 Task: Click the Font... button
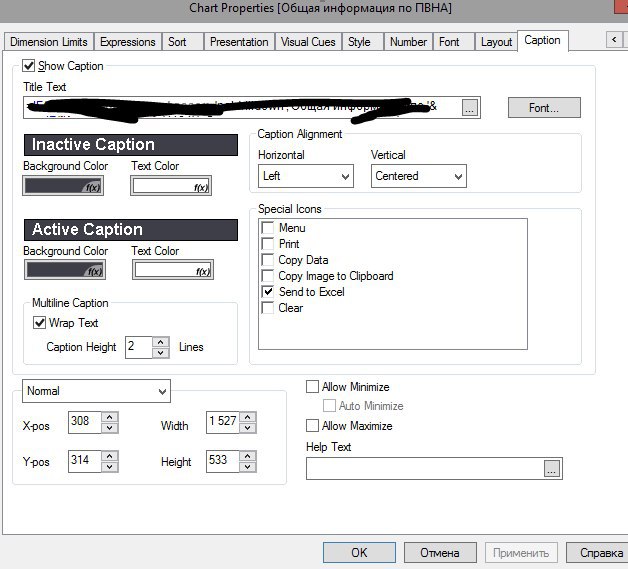click(544, 108)
